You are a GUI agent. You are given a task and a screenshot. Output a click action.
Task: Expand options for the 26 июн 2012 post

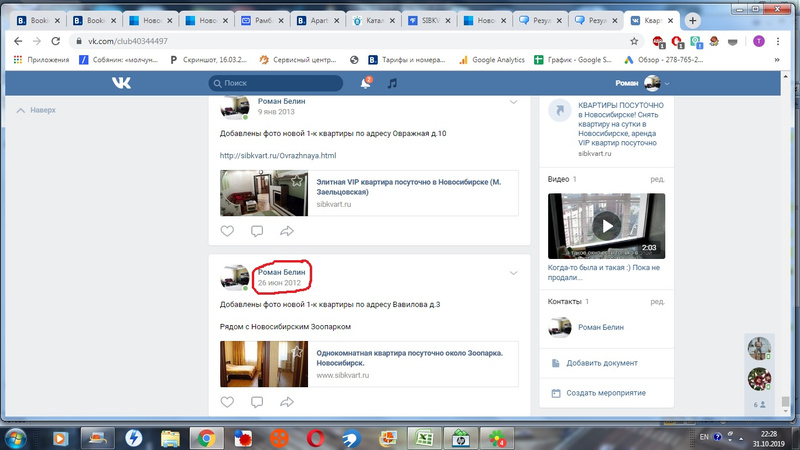click(x=514, y=273)
